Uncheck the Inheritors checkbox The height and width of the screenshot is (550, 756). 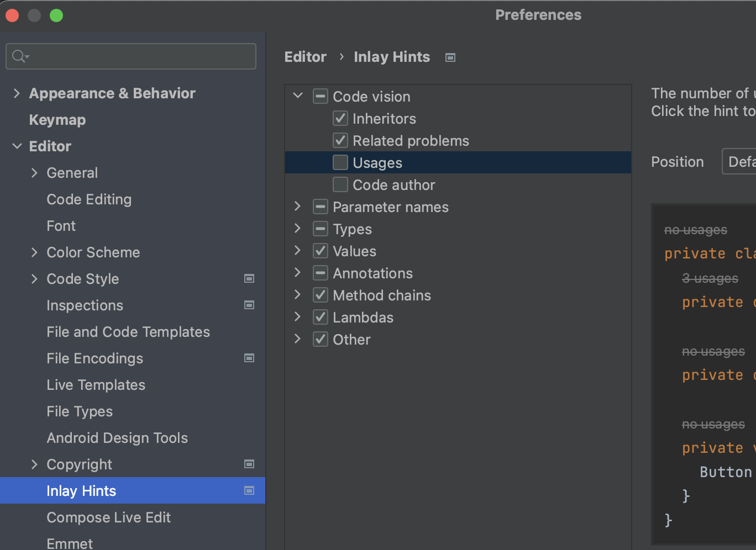pos(340,119)
